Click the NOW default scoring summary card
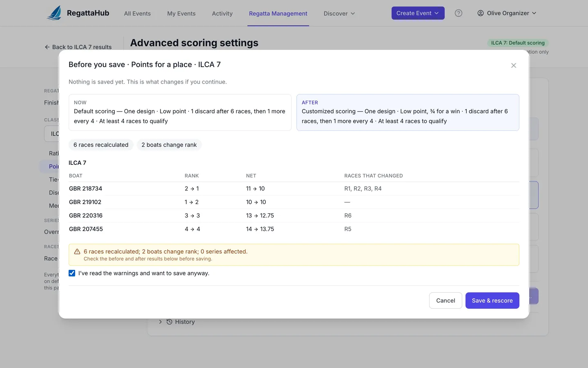The width and height of the screenshot is (588, 368). [180, 112]
